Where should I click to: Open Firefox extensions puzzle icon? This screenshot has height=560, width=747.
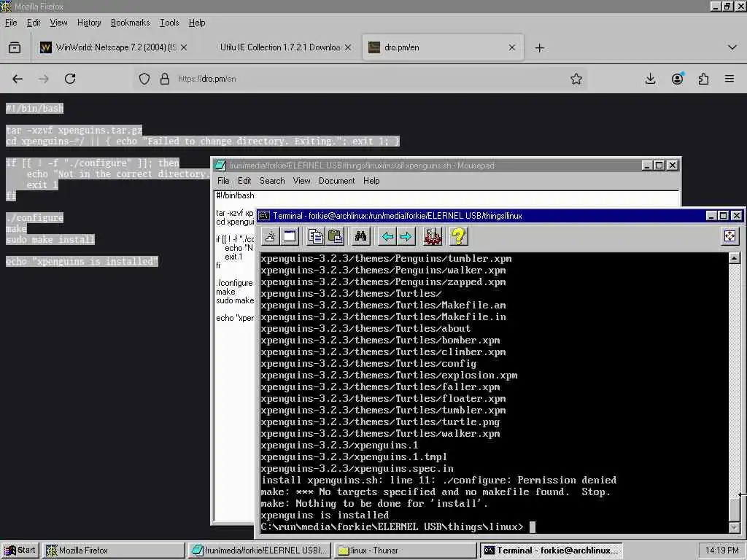tap(703, 79)
